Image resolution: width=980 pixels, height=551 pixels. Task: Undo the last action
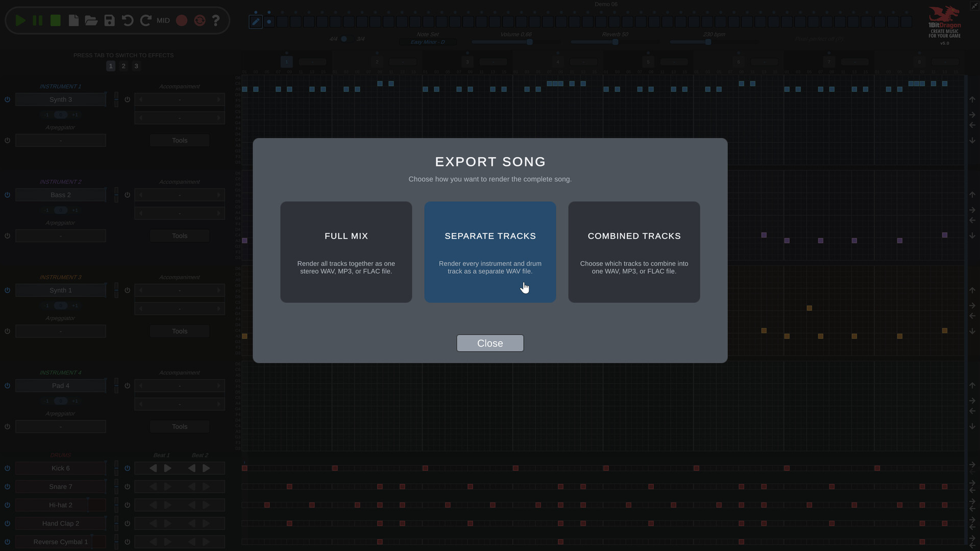(x=128, y=20)
